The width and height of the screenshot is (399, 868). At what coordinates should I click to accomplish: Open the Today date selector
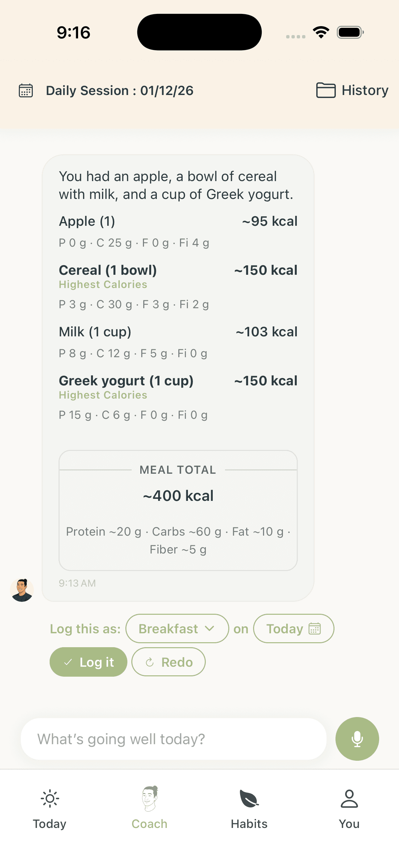coord(293,628)
